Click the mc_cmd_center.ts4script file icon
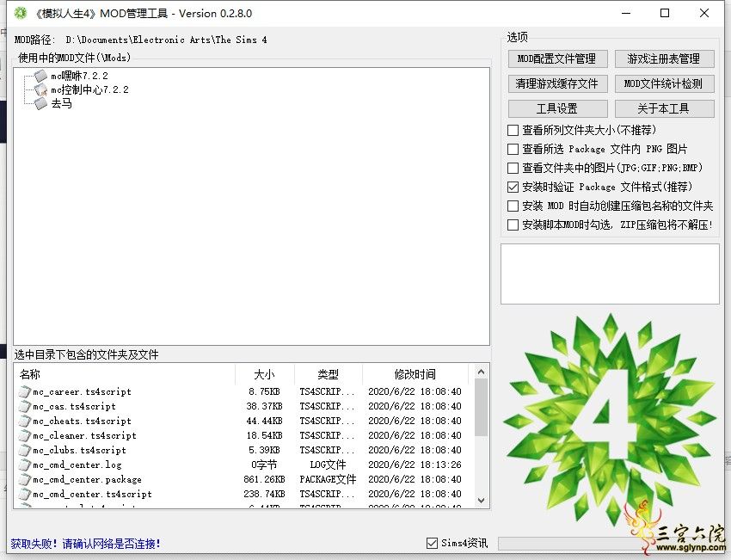731x560 pixels. pyautogui.click(x=25, y=494)
